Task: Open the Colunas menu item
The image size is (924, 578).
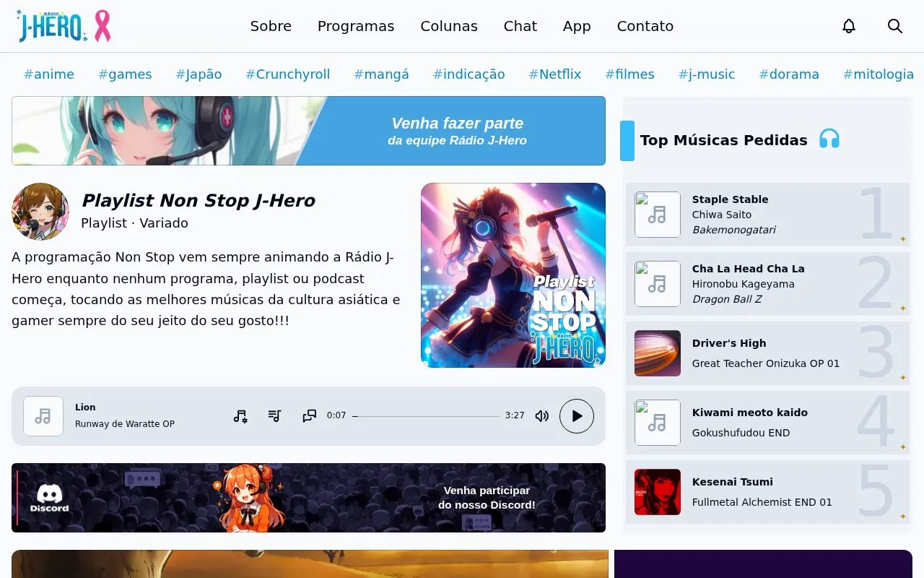Action: pyautogui.click(x=449, y=26)
